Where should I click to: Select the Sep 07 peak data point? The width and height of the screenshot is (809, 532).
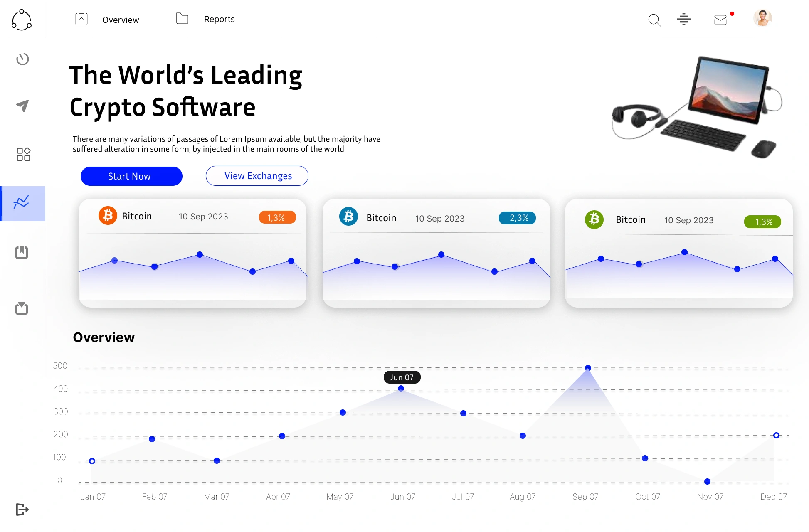588,368
